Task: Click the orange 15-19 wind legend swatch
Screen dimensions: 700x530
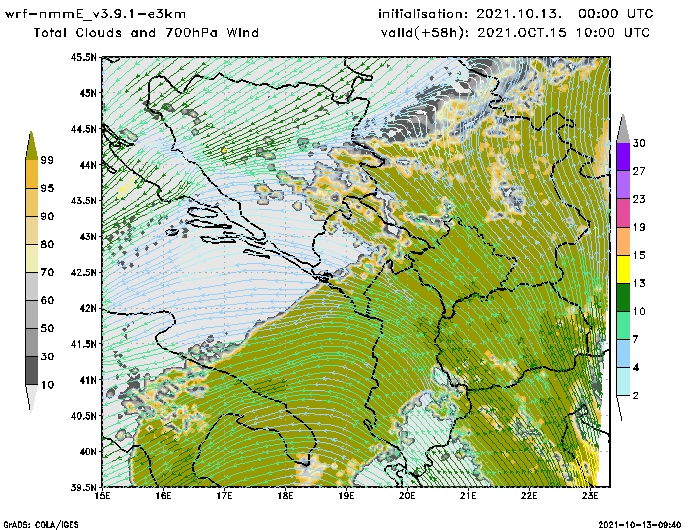Action: click(x=623, y=241)
